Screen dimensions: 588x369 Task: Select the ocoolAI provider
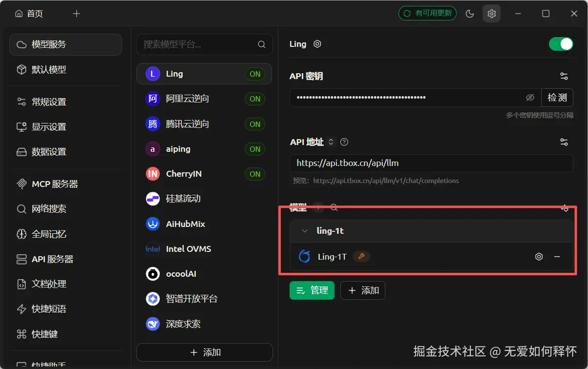click(204, 274)
